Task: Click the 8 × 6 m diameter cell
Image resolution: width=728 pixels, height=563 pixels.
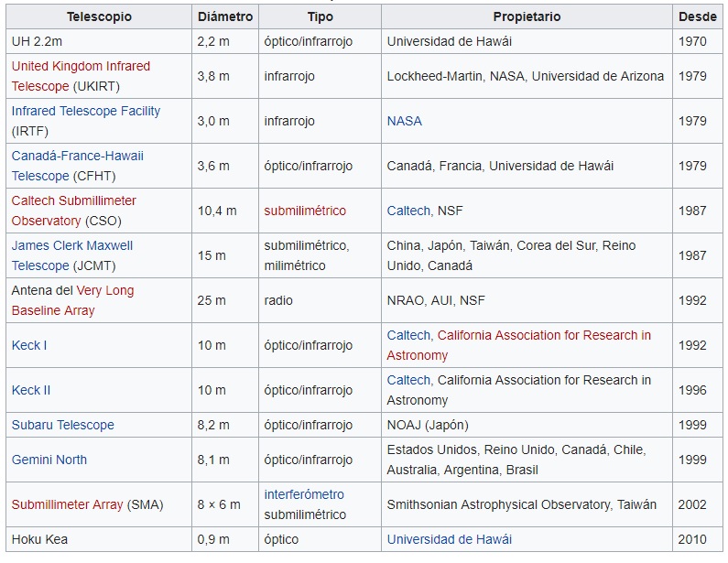Action: [225, 504]
